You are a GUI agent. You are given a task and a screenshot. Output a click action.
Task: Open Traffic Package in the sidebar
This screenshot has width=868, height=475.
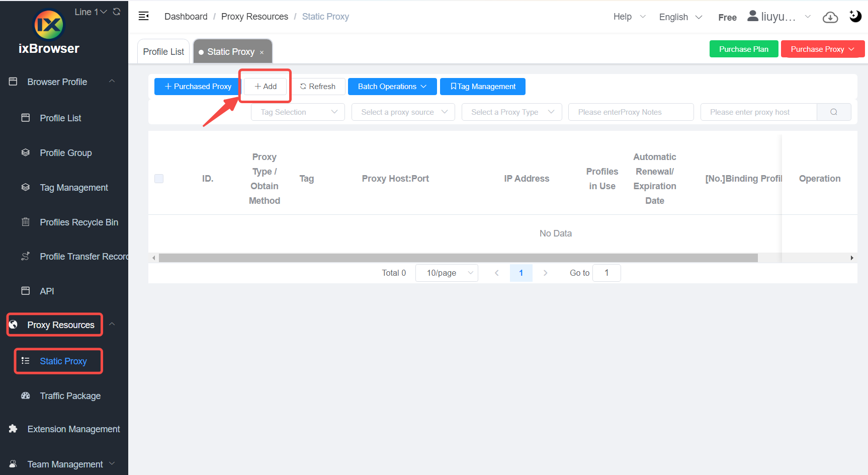coord(70,396)
